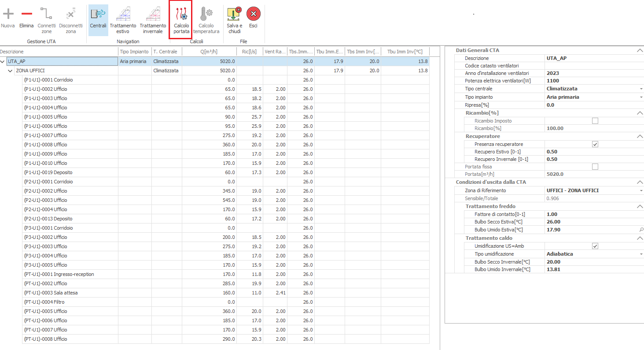The height and width of the screenshot is (350, 644).
Task: Toggle the Portata fissa checkbox
Action: pos(595,167)
